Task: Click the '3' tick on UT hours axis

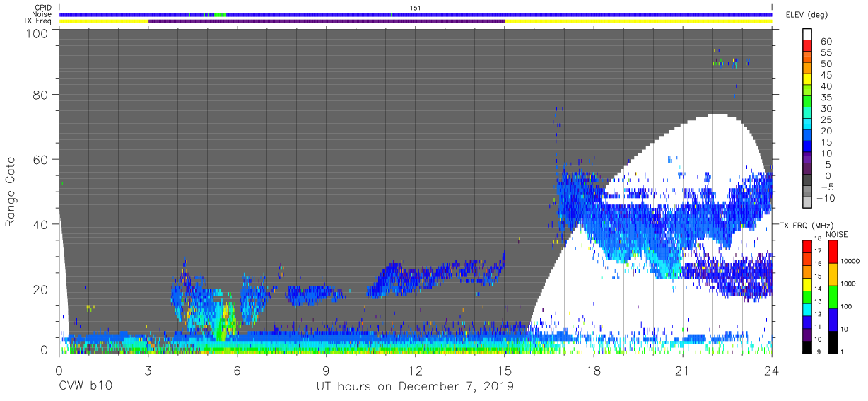Action: pyautogui.click(x=148, y=371)
